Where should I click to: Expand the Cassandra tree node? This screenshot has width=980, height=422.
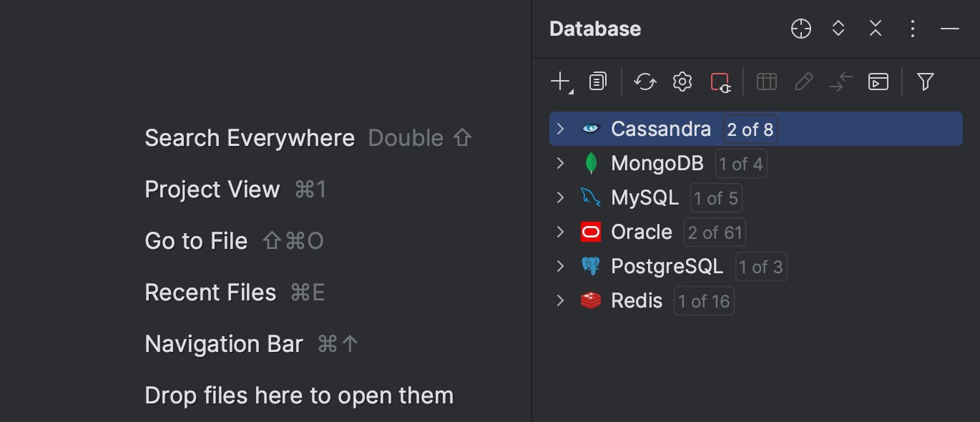pyautogui.click(x=560, y=129)
